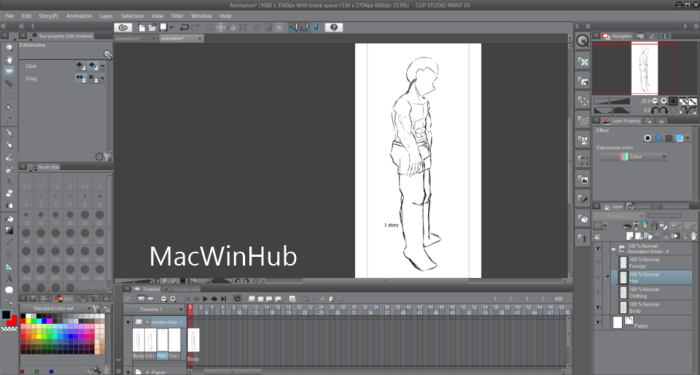Click timeline zoom in magnifier
This screenshot has height=375, width=700.
(173, 299)
